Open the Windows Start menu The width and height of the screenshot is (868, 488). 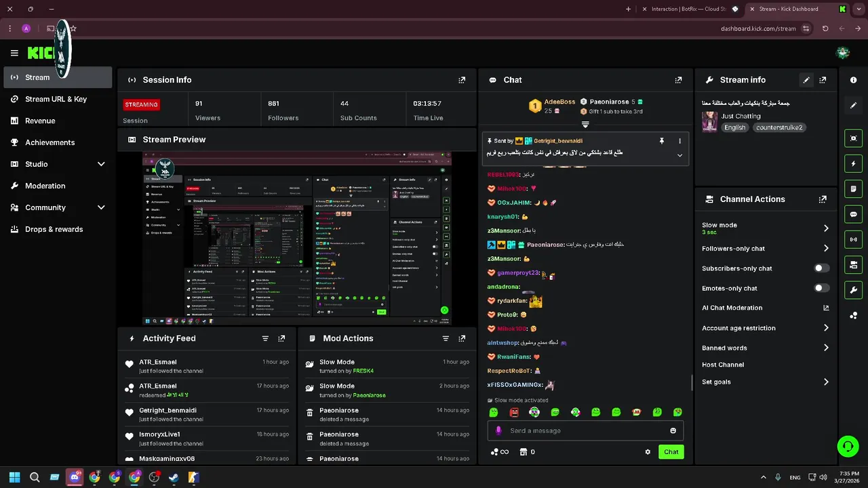[x=14, y=477]
